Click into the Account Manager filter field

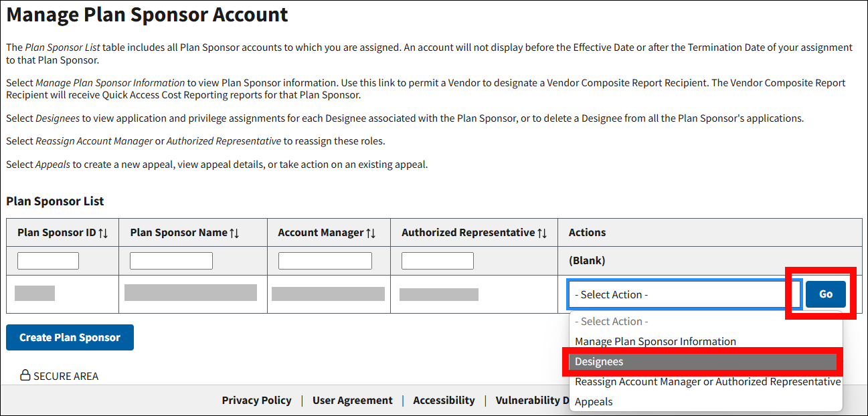[325, 261]
